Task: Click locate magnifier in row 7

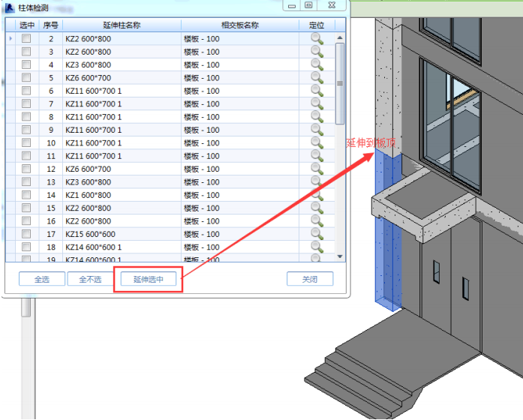Action: coord(317,103)
